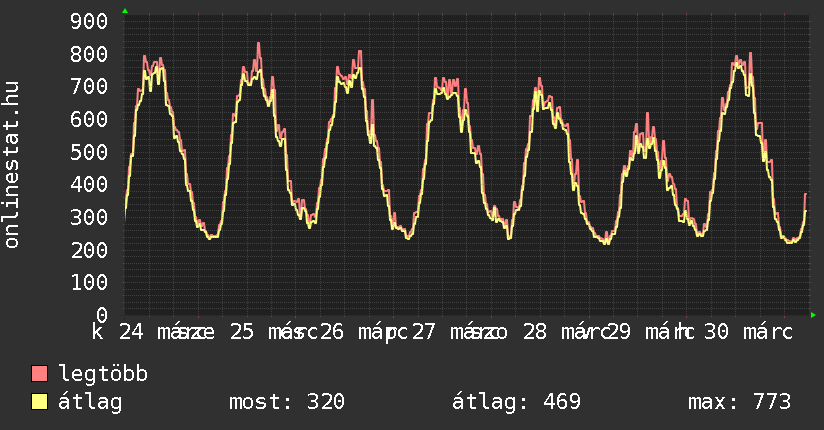
Task: Click the 'most: 320' statistic
Action: click(287, 402)
